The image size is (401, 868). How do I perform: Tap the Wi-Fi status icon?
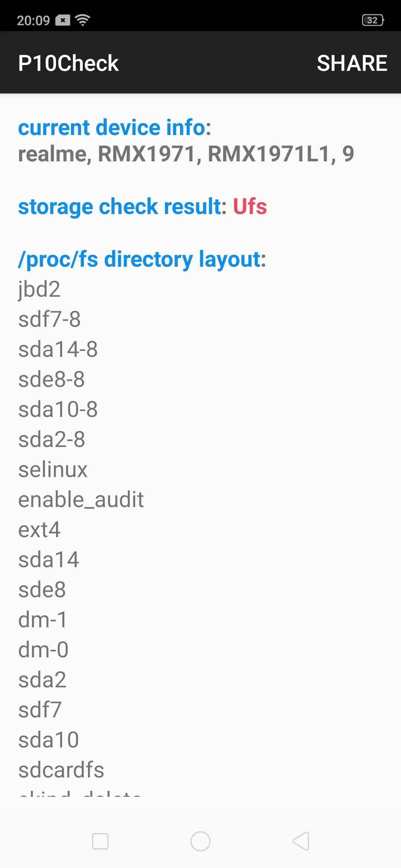[x=82, y=20]
